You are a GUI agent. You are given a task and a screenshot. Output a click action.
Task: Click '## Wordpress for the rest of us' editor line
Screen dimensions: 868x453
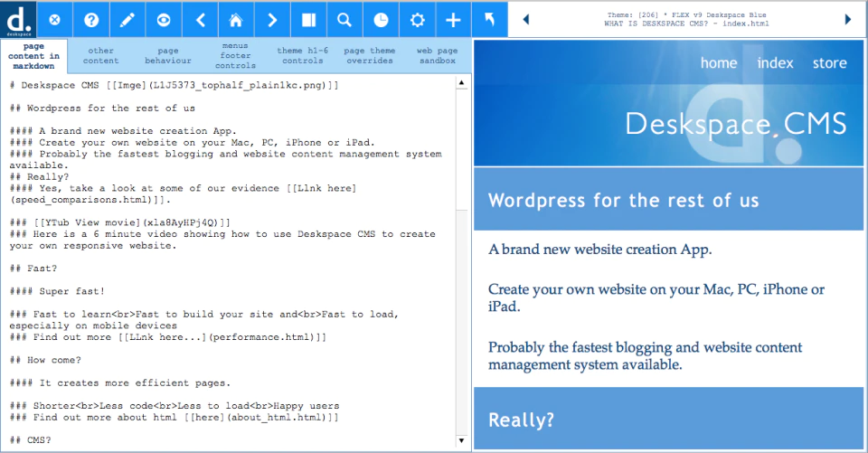(102, 108)
